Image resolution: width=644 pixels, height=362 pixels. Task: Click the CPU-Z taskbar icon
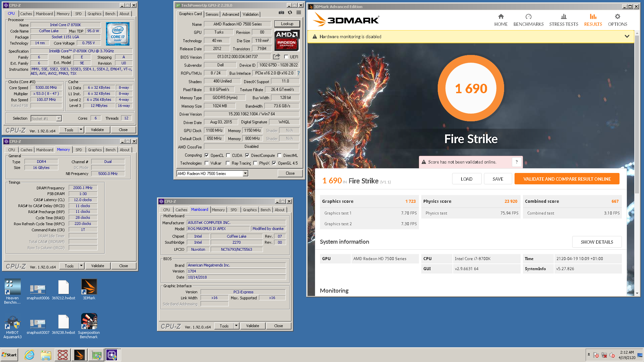click(112, 355)
